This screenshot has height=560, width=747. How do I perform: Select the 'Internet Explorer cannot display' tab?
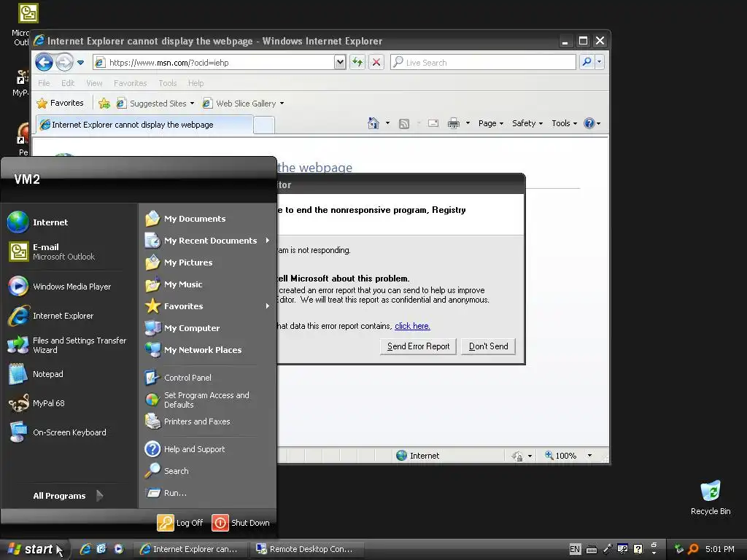(x=144, y=125)
